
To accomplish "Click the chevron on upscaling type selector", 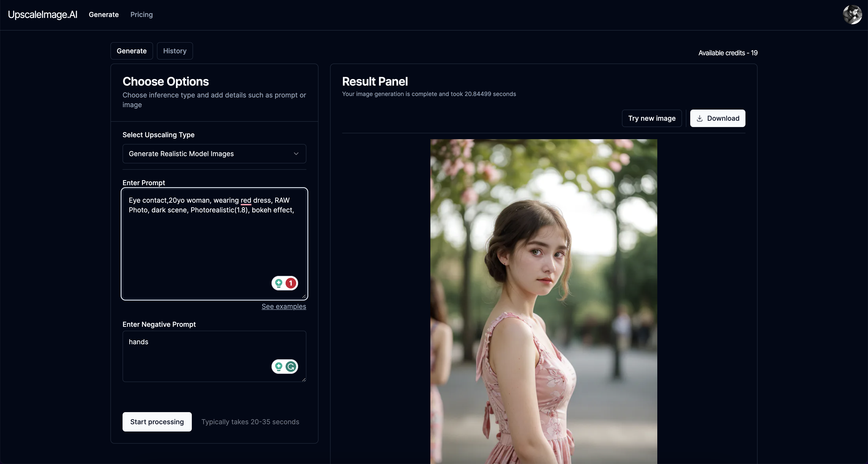I will [x=296, y=154].
